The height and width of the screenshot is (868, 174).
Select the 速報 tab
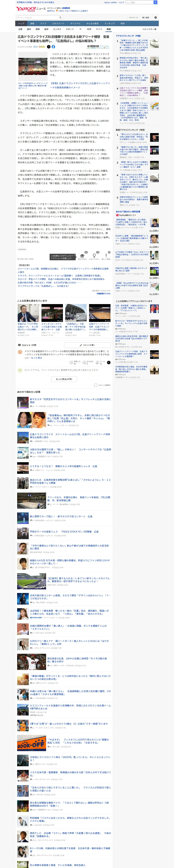[32, 24]
